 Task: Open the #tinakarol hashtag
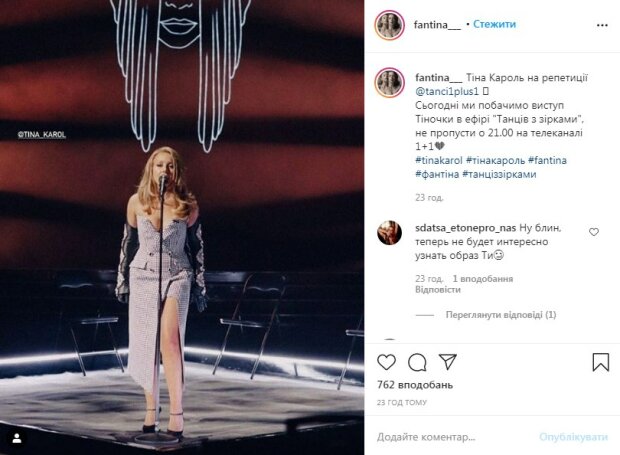tap(439, 160)
